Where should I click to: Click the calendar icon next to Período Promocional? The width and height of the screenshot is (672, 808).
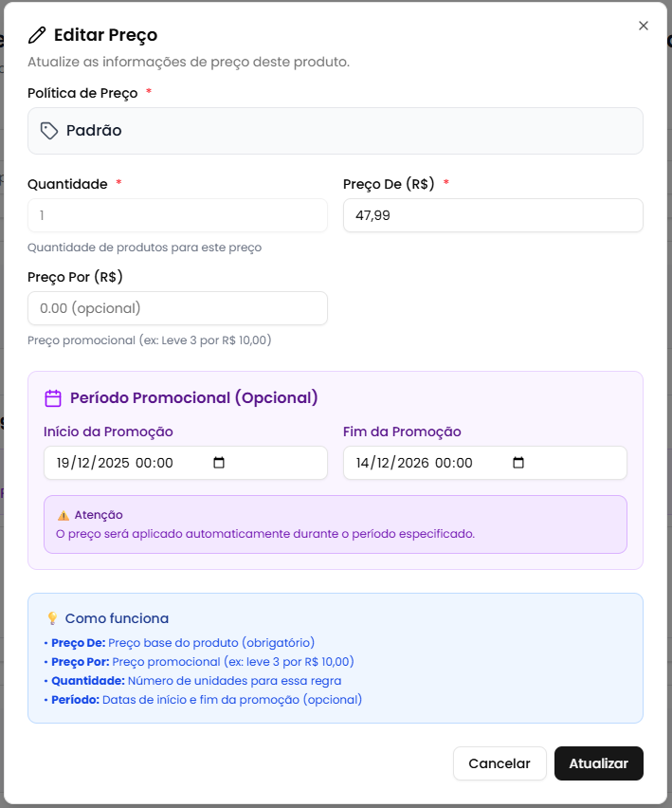tap(53, 397)
